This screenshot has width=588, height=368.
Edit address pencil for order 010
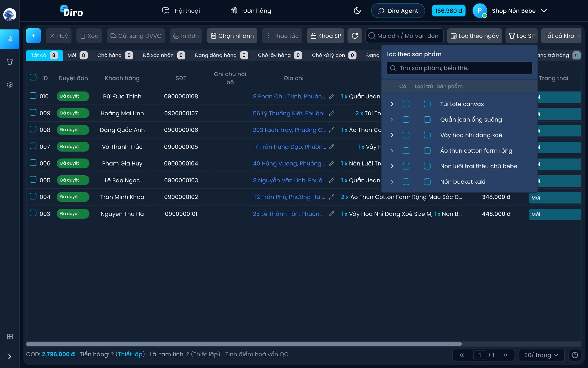331,96
